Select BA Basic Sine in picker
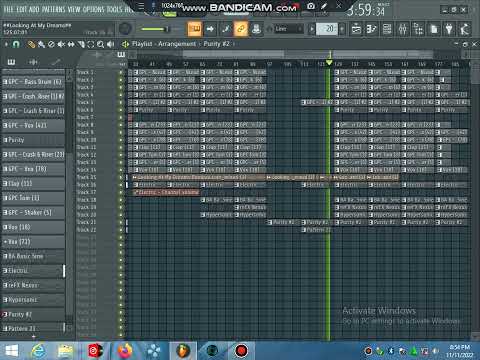 (x=33, y=256)
